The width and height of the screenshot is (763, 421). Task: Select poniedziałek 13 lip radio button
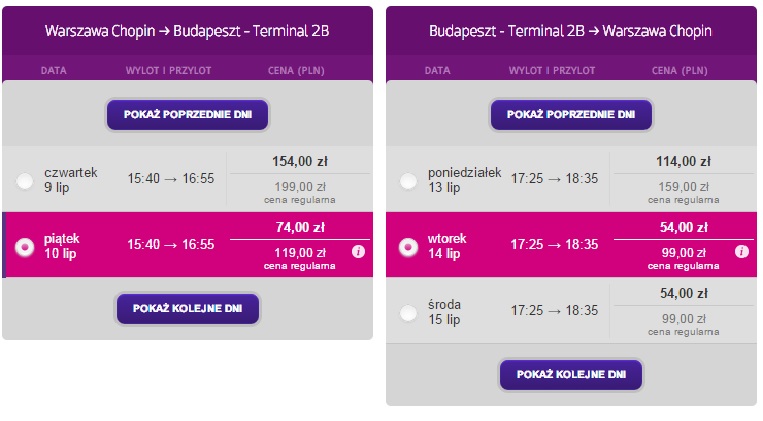[x=408, y=181]
